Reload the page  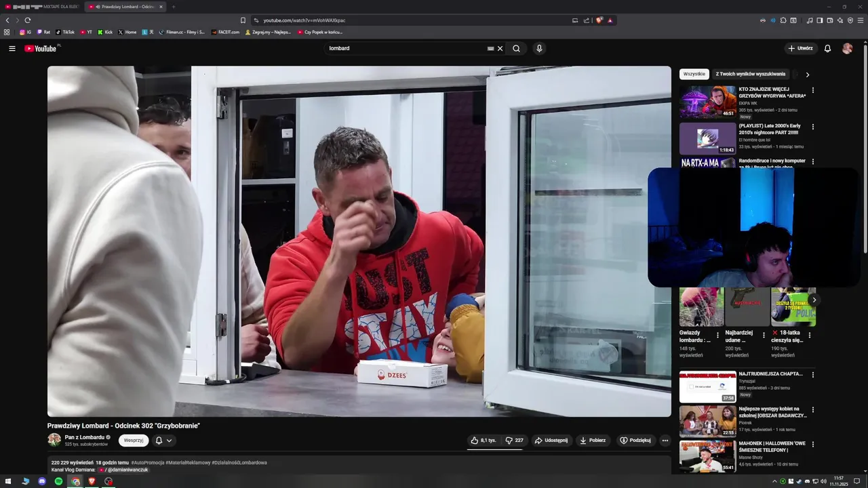27,20
